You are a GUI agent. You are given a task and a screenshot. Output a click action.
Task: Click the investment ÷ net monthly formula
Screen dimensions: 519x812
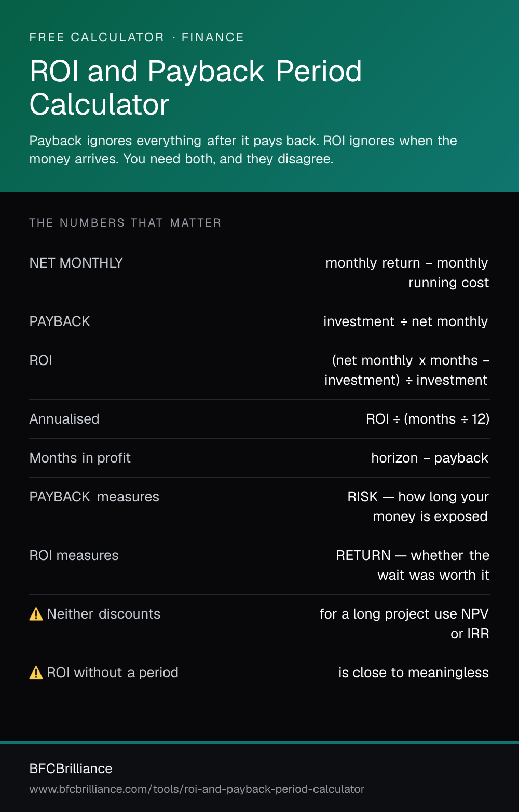pyautogui.click(x=406, y=321)
